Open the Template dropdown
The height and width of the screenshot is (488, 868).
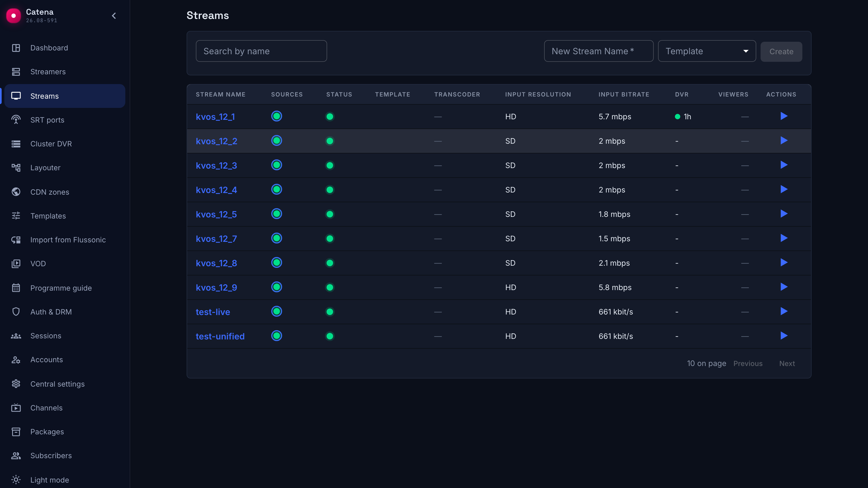[707, 51]
